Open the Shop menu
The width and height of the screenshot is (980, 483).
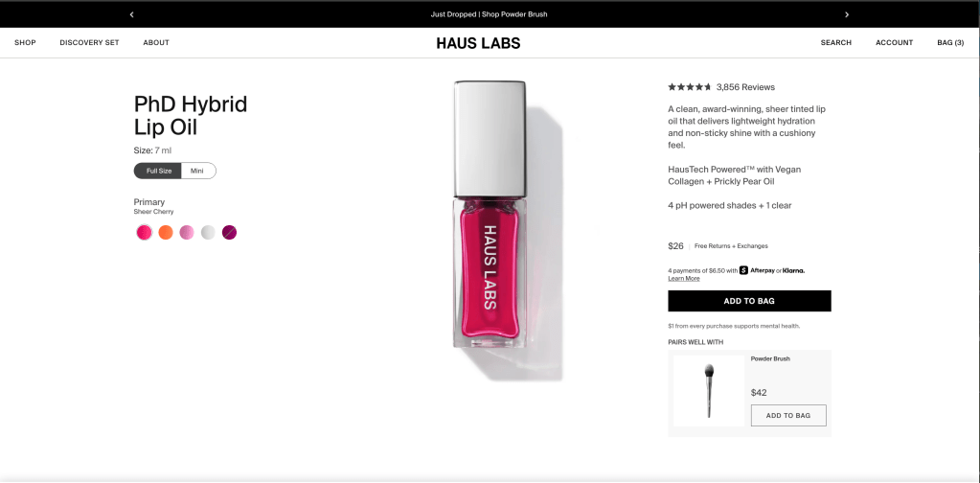(x=26, y=42)
